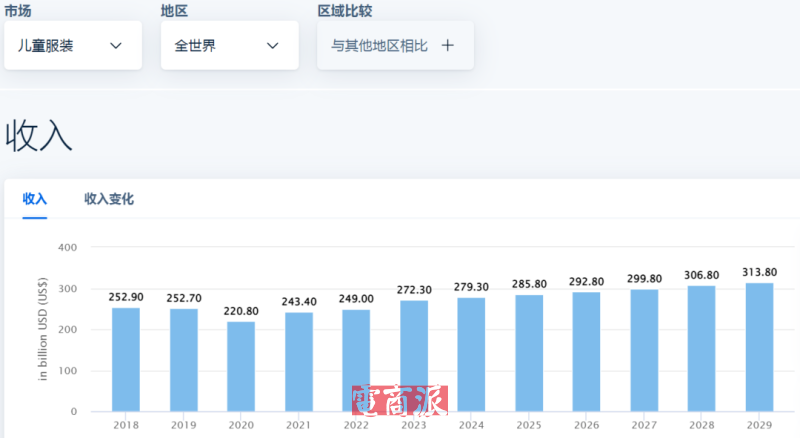The width and height of the screenshot is (800, 438).
Task: Click the plus icon beside 与其他地区相比
Action: (448, 46)
